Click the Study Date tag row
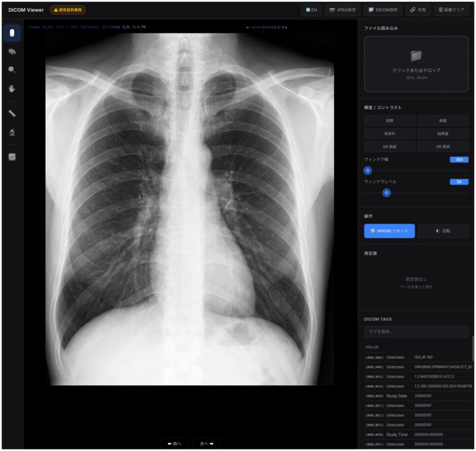This screenshot has width=476, height=451. click(418, 396)
